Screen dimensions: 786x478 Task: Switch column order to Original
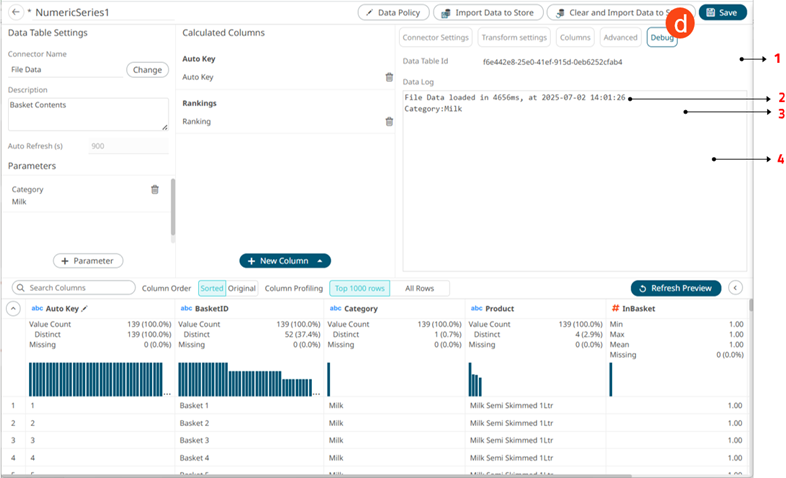point(242,288)
